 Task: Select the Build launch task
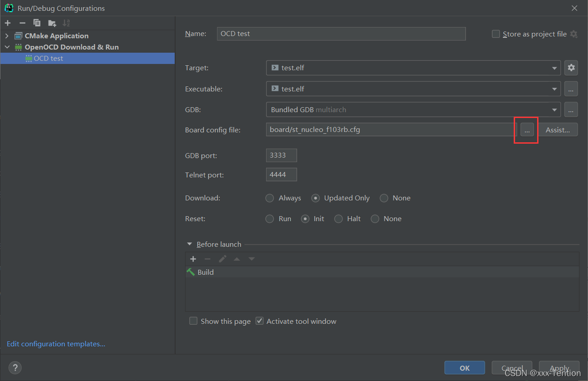click(x=205, y=272)
